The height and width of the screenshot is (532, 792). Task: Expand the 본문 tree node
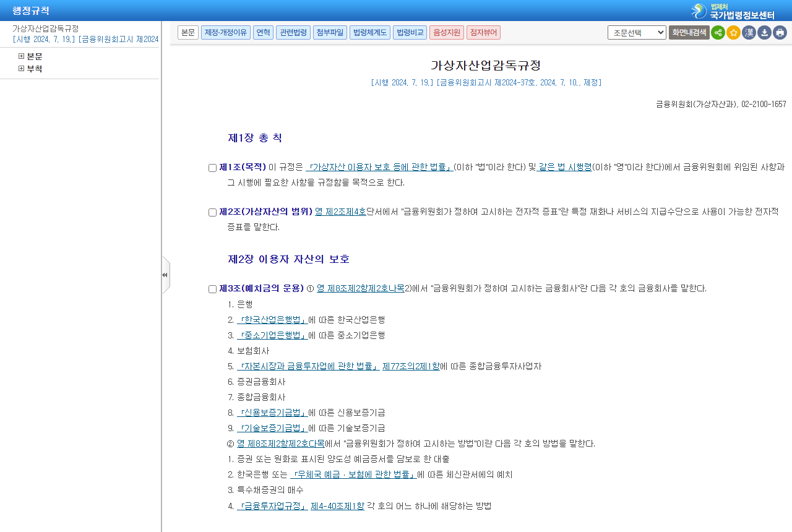click(x=22, y=56)
